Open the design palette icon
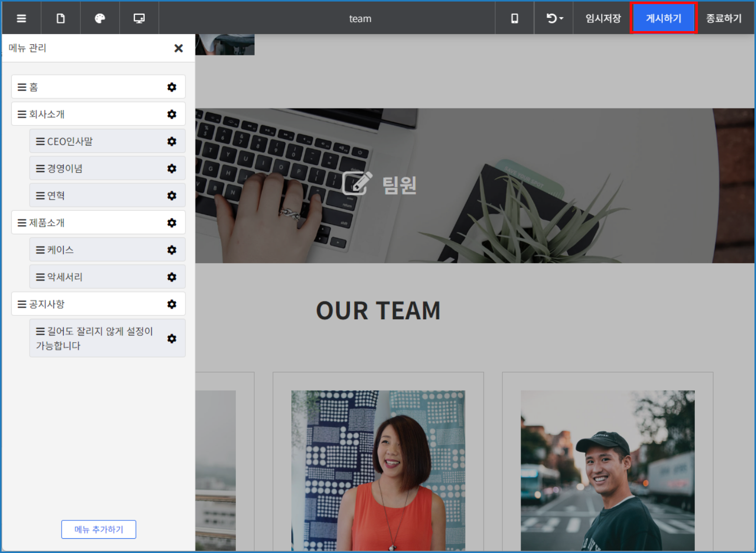Viewport: 756px width, 553px height. pos(100,18)
